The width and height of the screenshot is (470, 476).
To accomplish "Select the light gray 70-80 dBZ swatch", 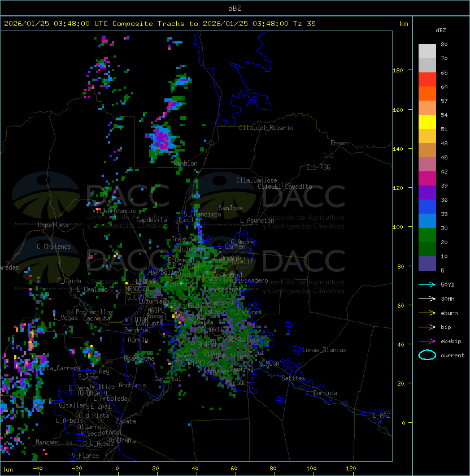I will [x=427, y=51].
